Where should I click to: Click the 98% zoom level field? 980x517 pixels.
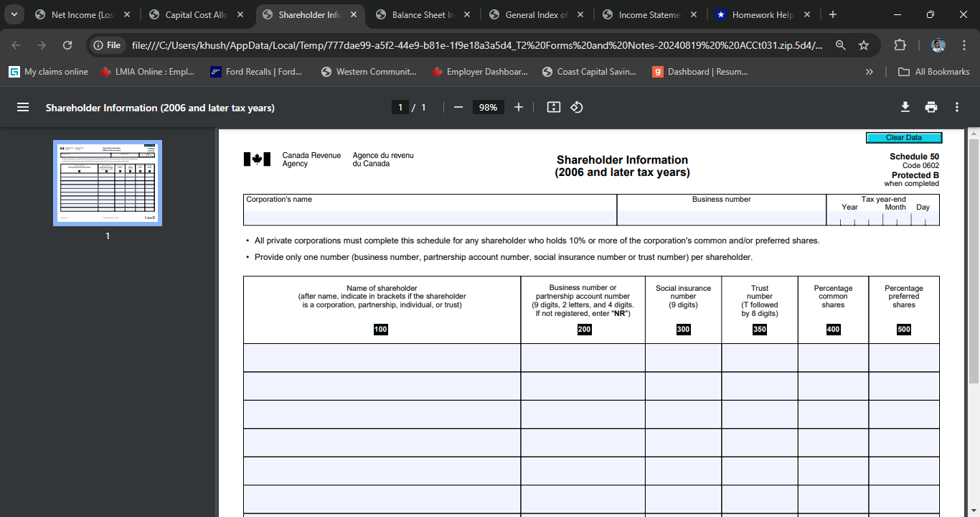pos(489,107)
